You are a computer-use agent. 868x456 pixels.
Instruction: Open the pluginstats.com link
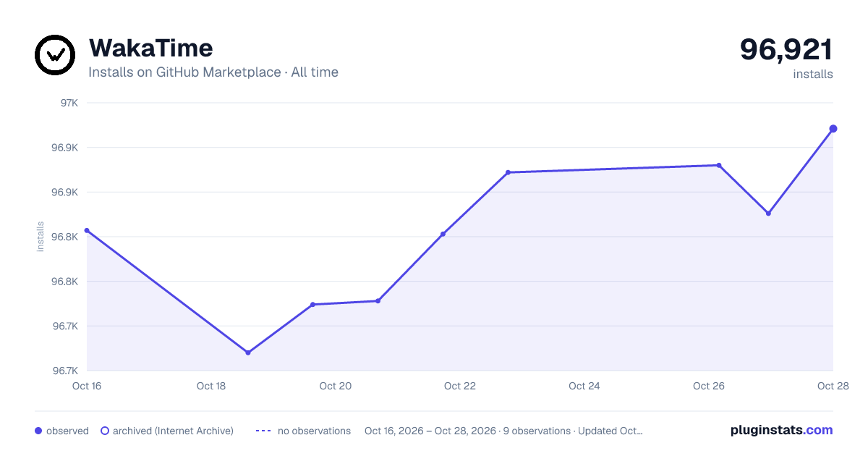click(x=782, y=430)
